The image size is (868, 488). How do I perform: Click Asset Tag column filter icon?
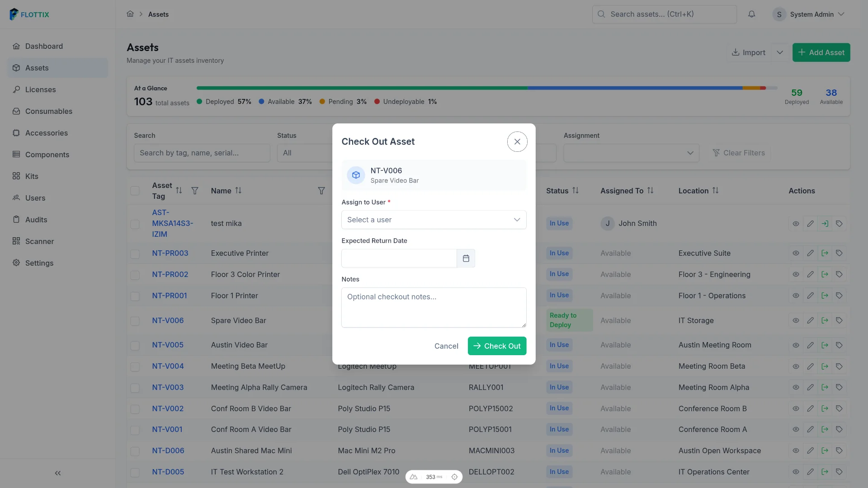195,191
